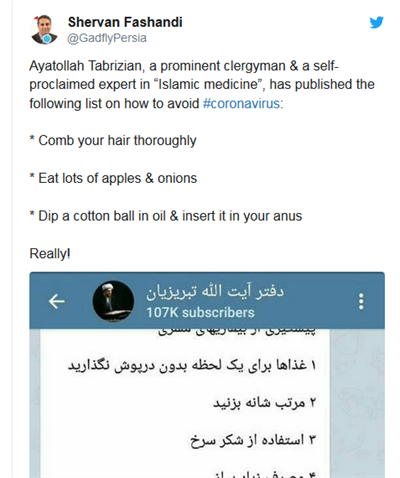The width and height of the screenshot is (400, 478).
Task: Click the 107K subscribers label
Action: 200,313
